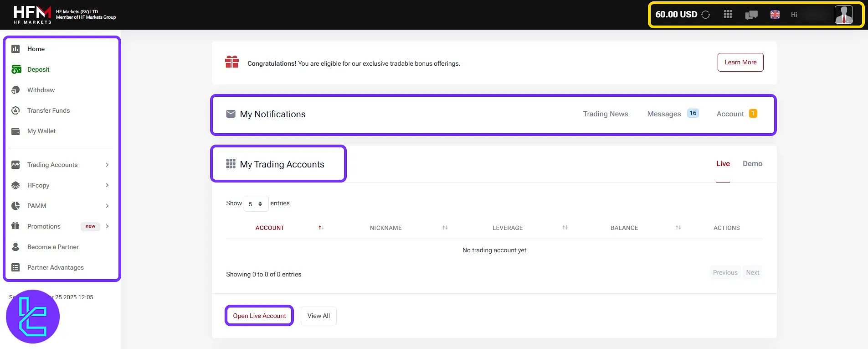Click the Promotions gift icon in sidebar
This screenshot has height=349, width=868.
coord(15,226)
